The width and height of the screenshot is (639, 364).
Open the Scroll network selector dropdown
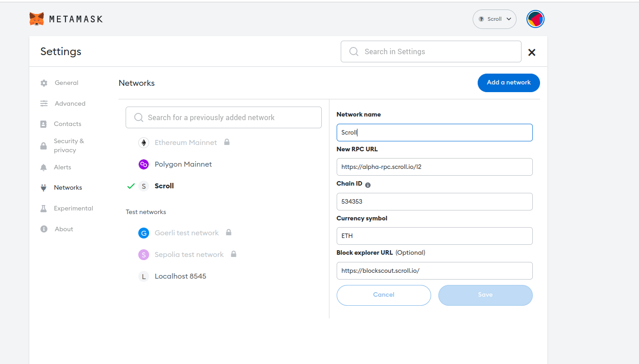coord(494,19)
